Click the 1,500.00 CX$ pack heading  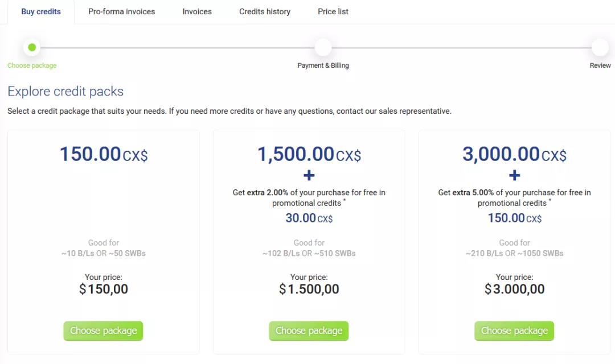tap(309, 154)
